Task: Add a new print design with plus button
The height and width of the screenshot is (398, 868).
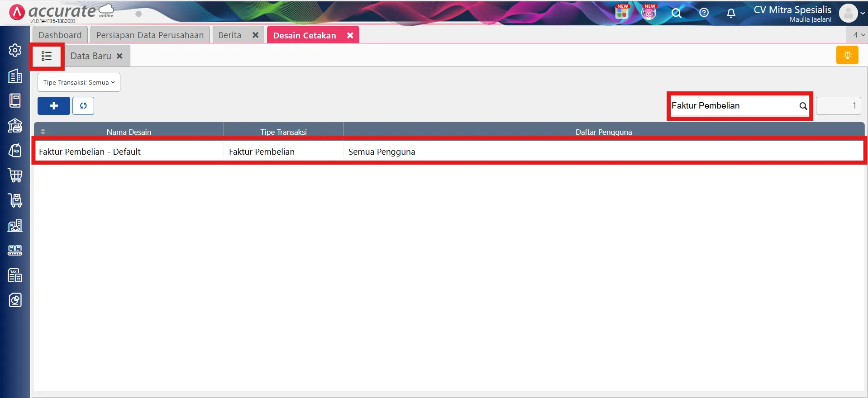Action: (54, 106)
